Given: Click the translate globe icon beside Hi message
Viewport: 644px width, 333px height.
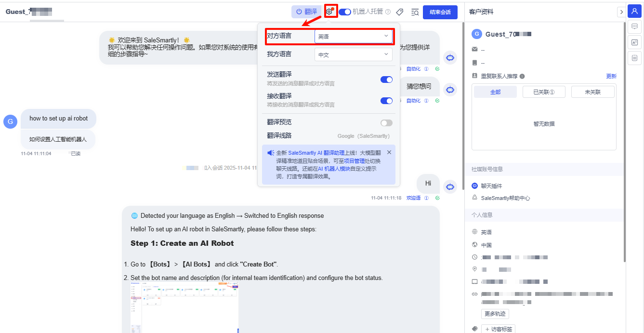Looking at the screenshot, I should pos(450,186).
